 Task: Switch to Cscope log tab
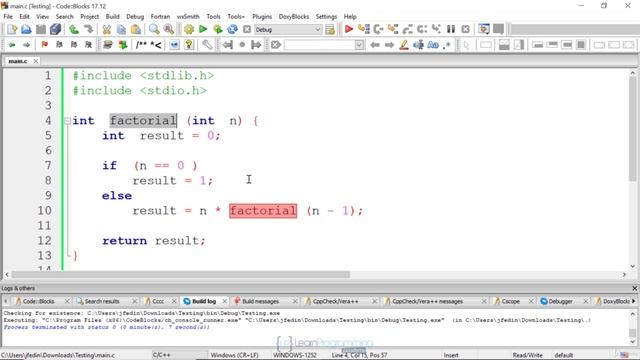(x=510, y=301)
